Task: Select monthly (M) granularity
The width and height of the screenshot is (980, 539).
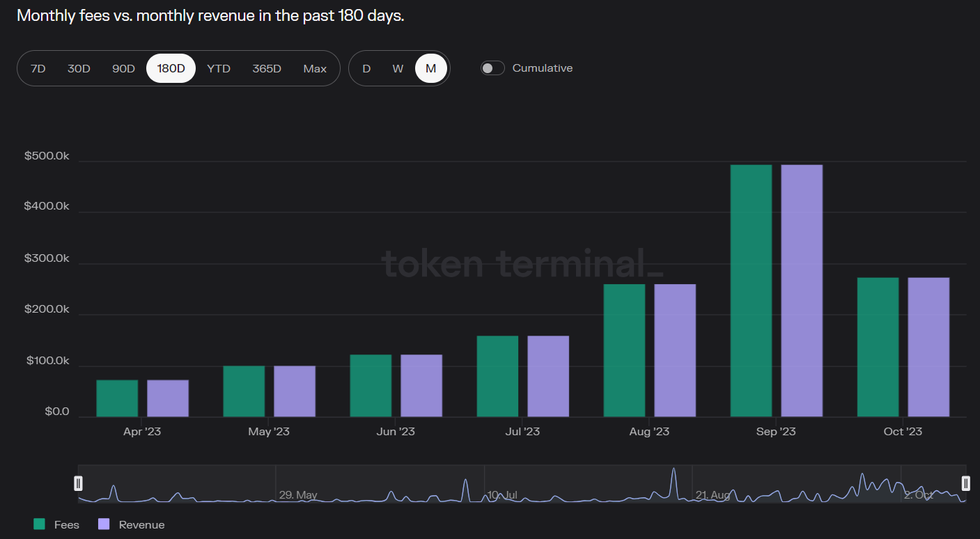Action: [431, 68]
